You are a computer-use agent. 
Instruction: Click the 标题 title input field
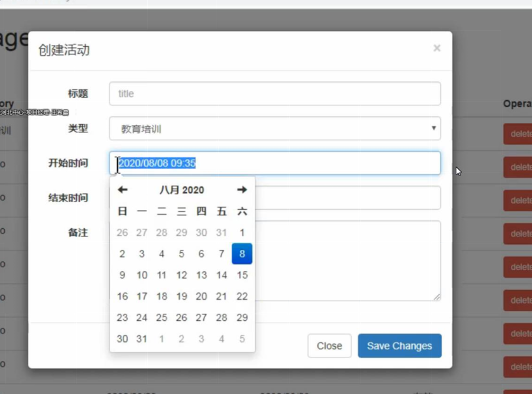pyautogui.click(x=275, y=94)
